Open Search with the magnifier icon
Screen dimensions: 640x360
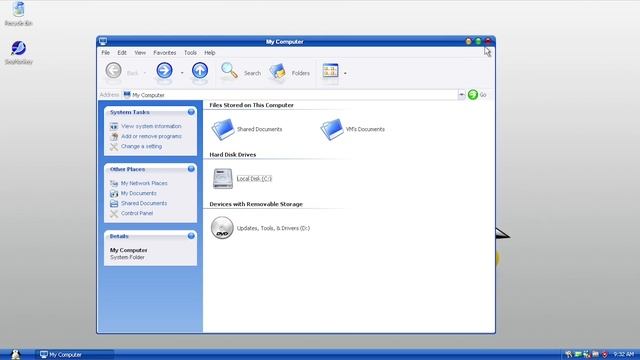tap(229, 71)
